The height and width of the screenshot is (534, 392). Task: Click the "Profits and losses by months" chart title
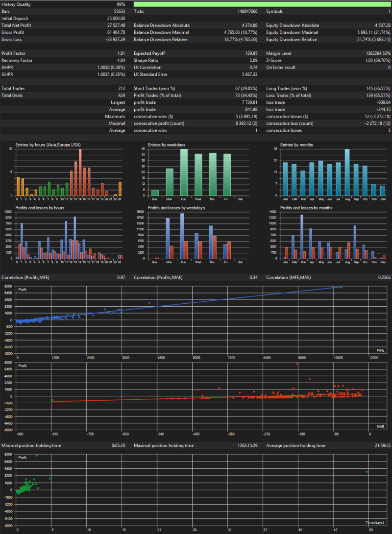point(306,208)
